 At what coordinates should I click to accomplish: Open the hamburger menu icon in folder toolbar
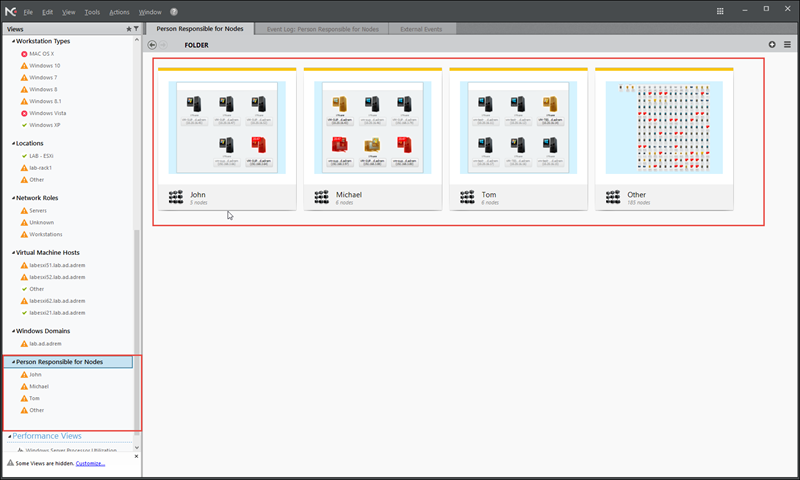787,45
